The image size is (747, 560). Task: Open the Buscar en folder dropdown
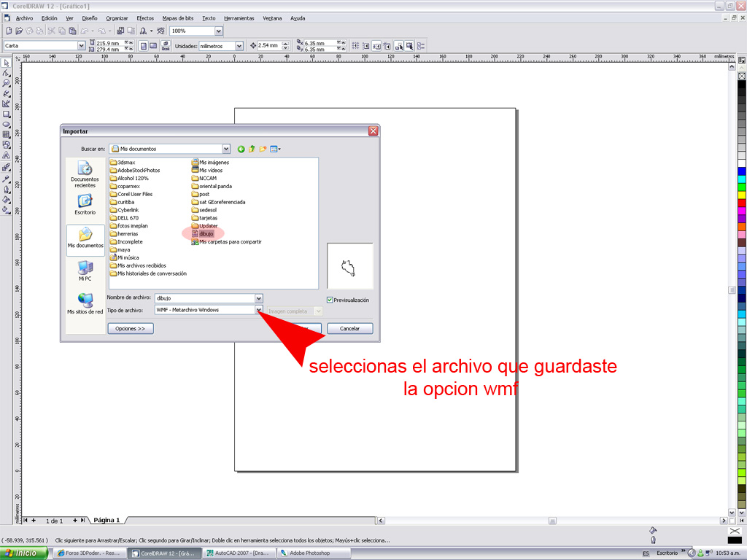click(x=226, y=149)
